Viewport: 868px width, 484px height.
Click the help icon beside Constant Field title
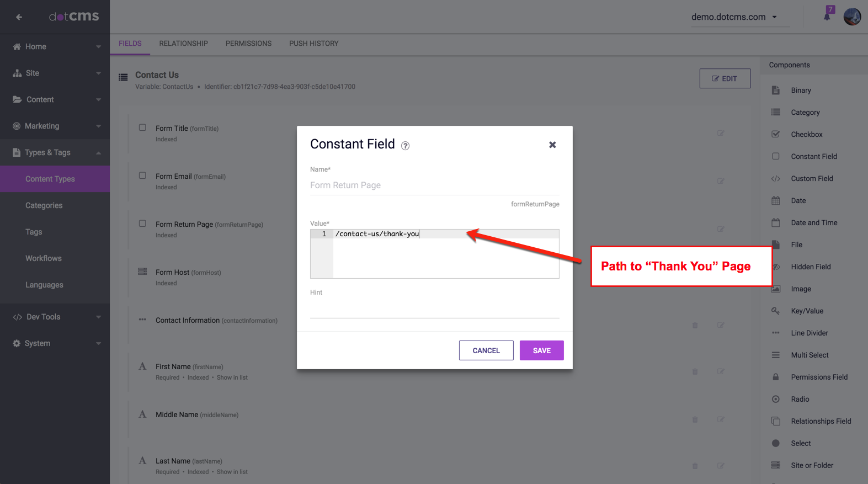click(x=405, y=146)
